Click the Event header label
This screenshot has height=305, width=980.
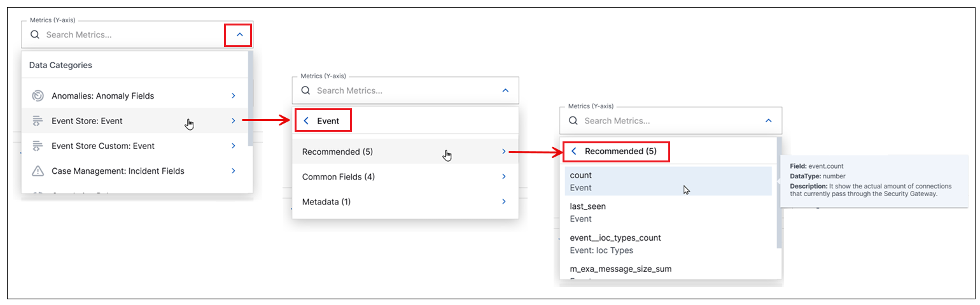[328, 120]
